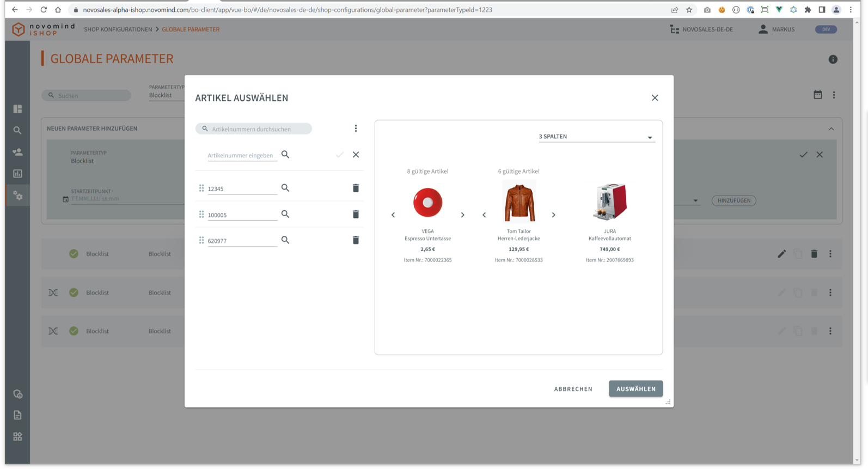Open the second Blocklist row's three-dot menu
This screenshot has width=868, height=469.
coord(830,293)
